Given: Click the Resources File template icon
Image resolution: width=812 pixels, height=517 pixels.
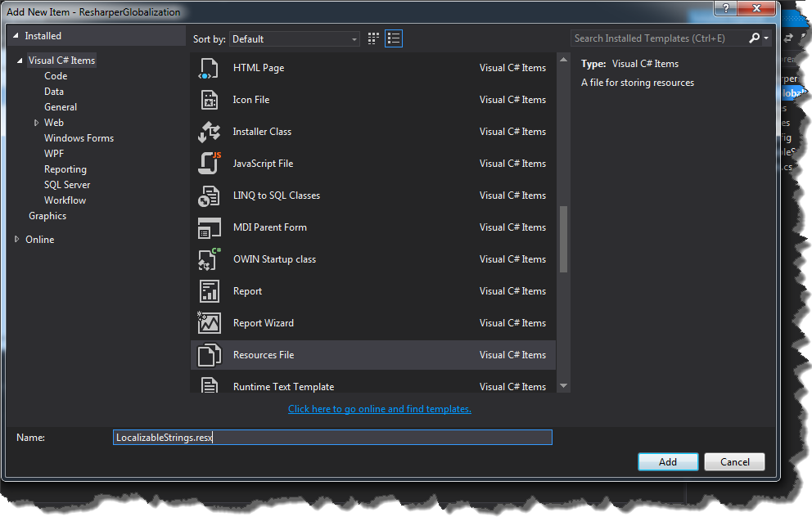Looking at the screenshot, I should tap(210, 355).
